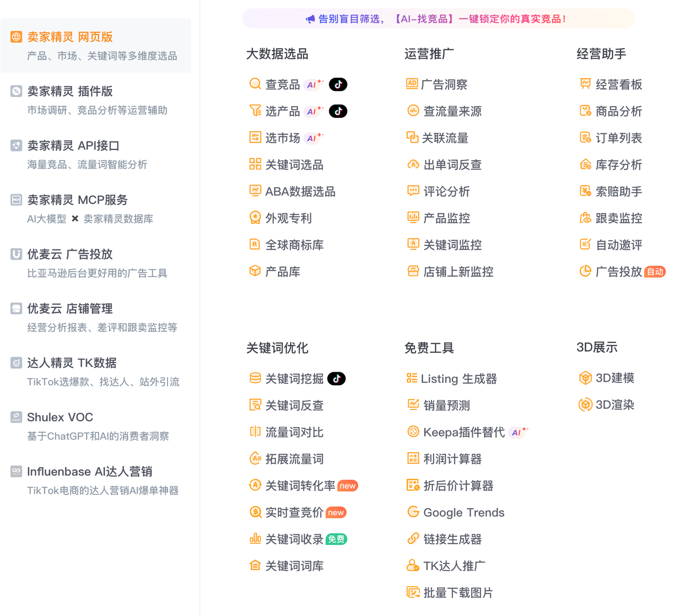Click the TikTok badge beside 选产品
The image size is (683, 616).
[338, 111]
